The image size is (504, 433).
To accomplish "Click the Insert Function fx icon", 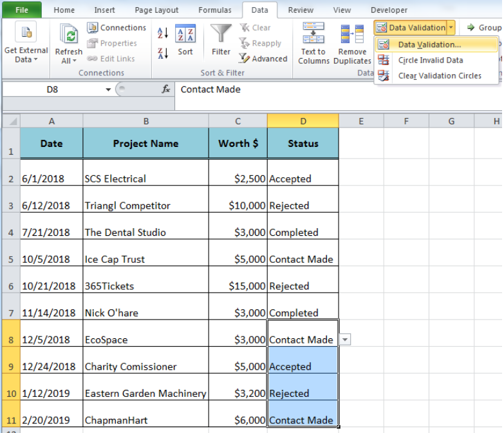I will click(x=166, y=89).
